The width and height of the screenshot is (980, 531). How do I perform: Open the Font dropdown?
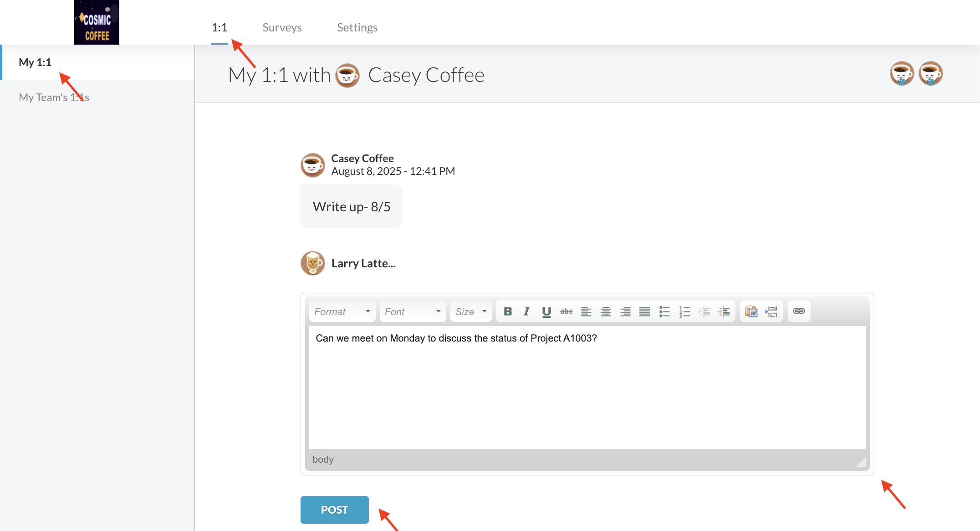click(x=413, y=311)
